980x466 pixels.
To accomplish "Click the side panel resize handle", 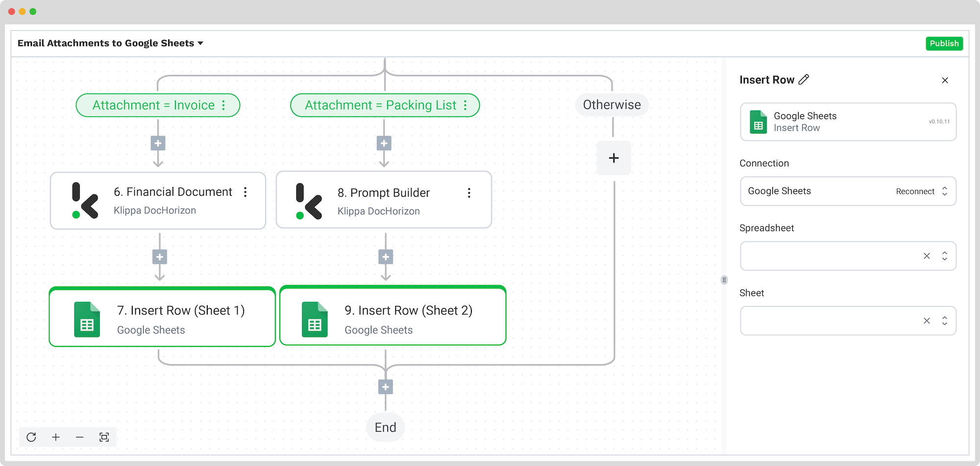I will click(x=724, y=280).
